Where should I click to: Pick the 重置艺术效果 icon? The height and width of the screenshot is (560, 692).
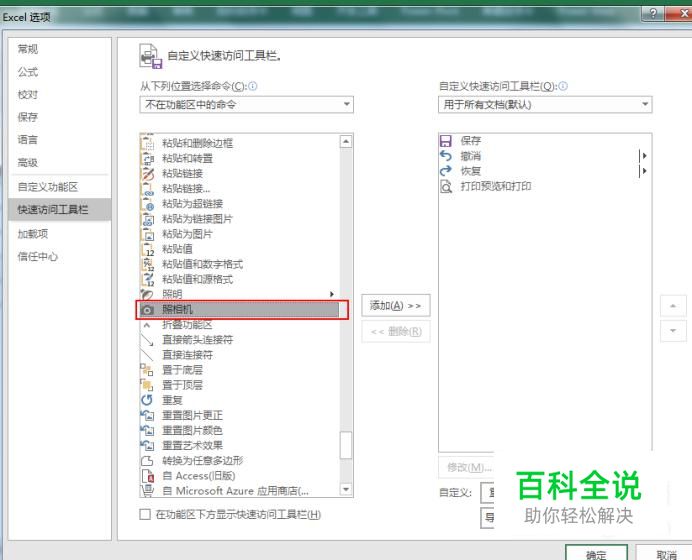(x=147, y=446)
